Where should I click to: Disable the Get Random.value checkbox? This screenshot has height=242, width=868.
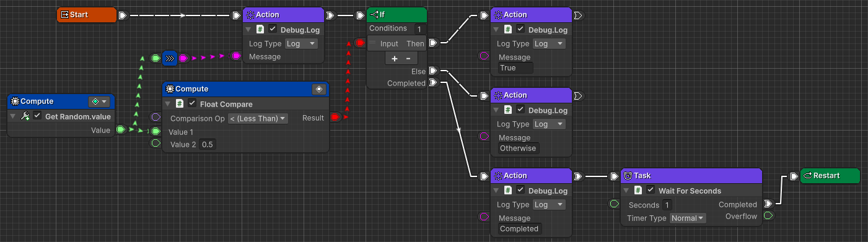click(37, 116)
